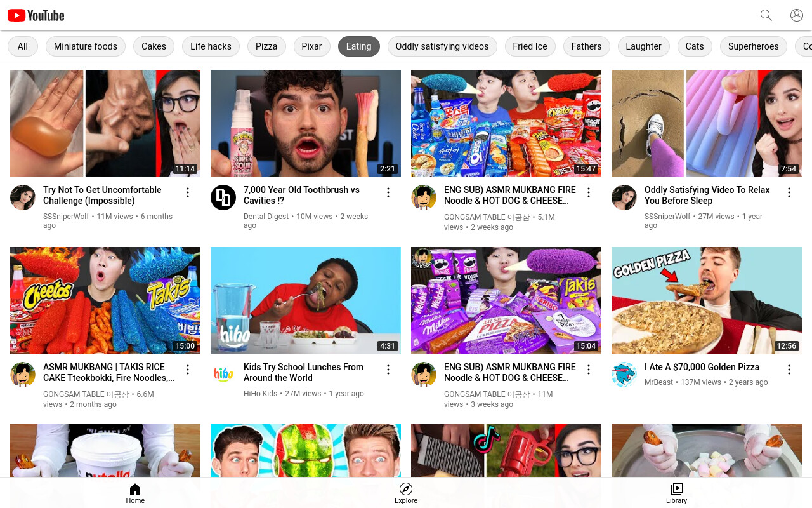The height and width of the screenshot is (508, 812).
Task: Open GONGSAM TABLE avatar beside 5.1M views video
Action: pyautogui.click(x=424, y=197)
